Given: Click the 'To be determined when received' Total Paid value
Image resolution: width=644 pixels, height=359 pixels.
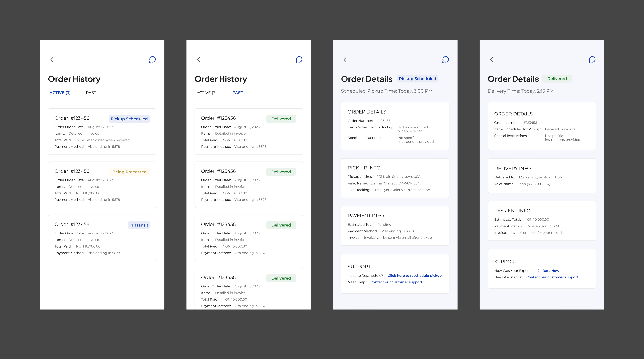Looking at the screenshot, I should pyautogui.click(x=102, y=140).
